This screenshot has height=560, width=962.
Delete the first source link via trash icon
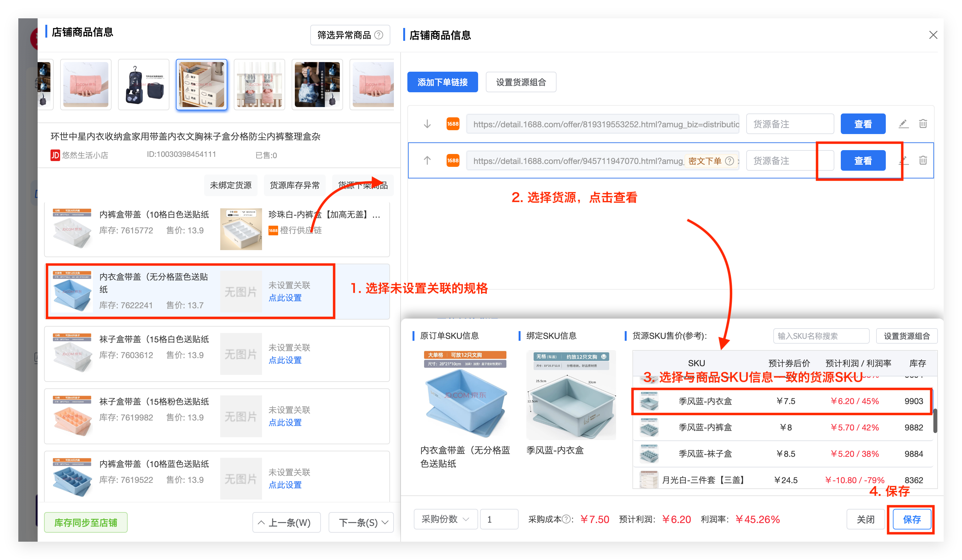pos(923,124)
